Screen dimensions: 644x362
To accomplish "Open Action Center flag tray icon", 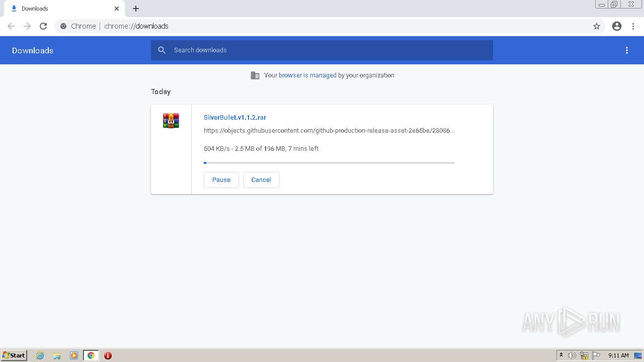I will tap(596, 355).
